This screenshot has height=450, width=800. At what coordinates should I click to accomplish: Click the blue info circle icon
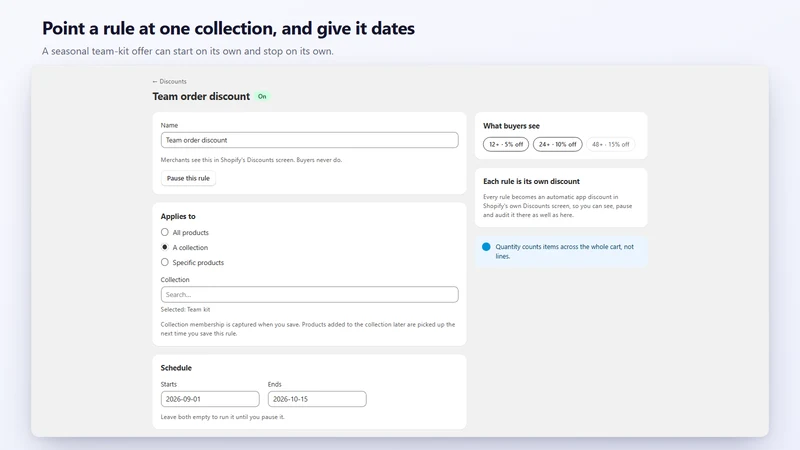pyautogui.click(x=486, y=247)
